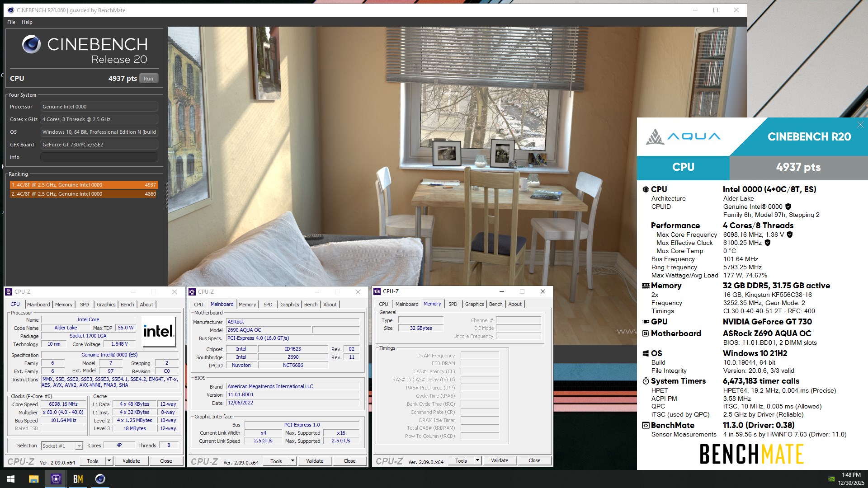This screenshot has width=868, height=488.
Task: Click Tools button in Memory CPU-Z window
Action: (x=461, y=460)
